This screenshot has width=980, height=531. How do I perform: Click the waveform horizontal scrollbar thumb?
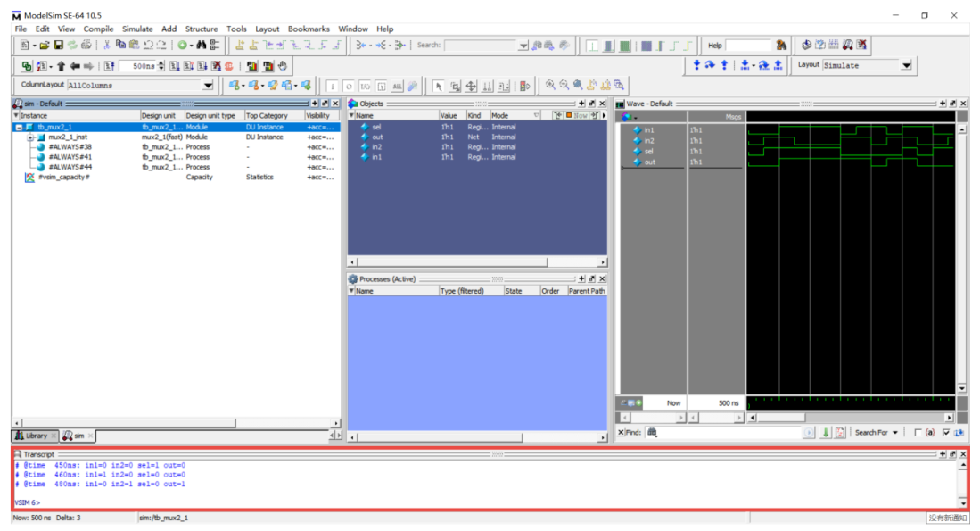(780, 417)
